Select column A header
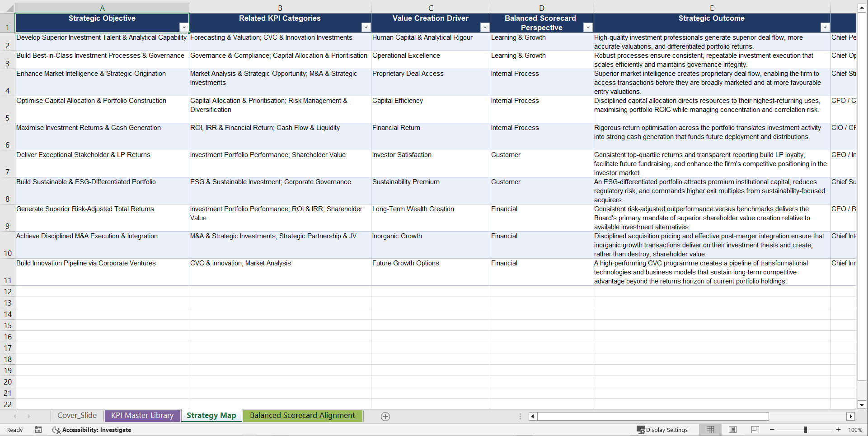Viewport: 868px width, 436px height. [x=102, y=8]
